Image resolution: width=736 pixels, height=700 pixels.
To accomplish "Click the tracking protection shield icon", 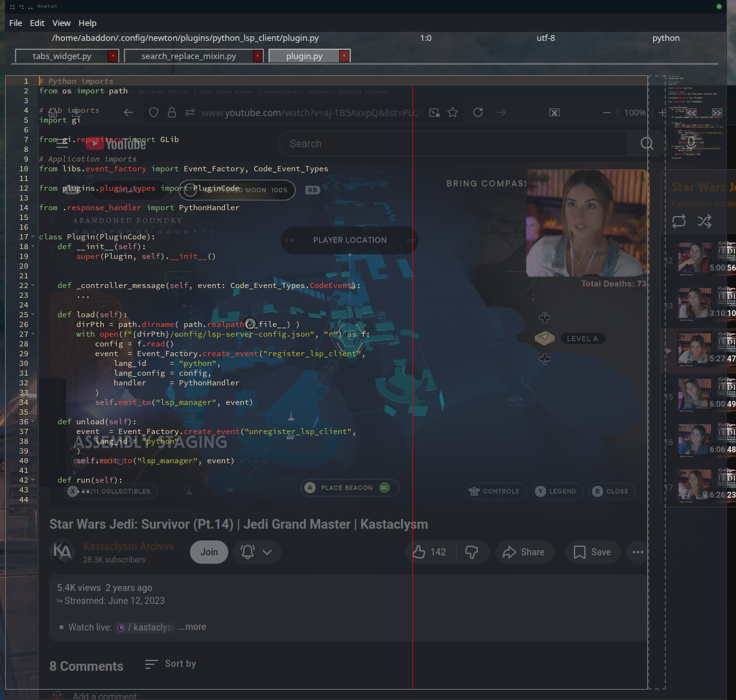I will tap(153, 112).
